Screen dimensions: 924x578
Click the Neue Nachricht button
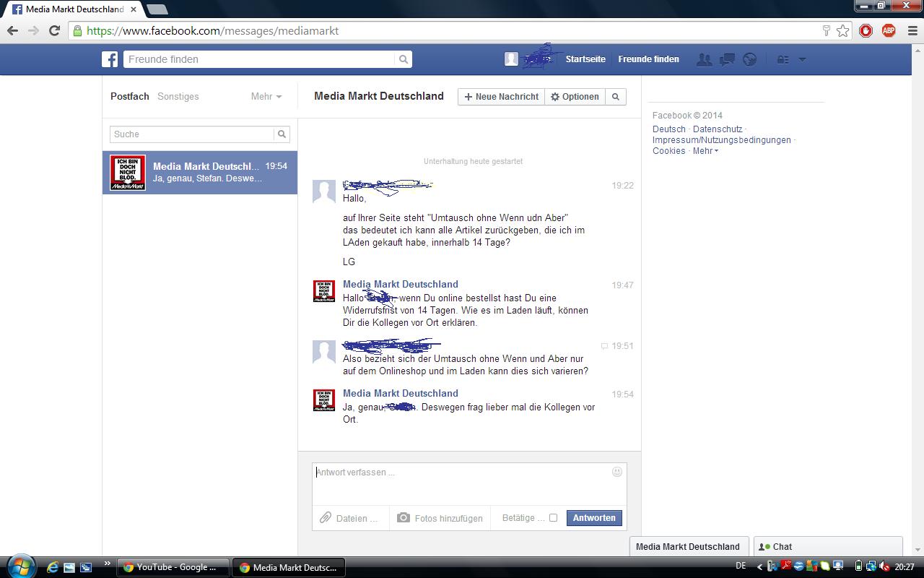pos(501,97)
